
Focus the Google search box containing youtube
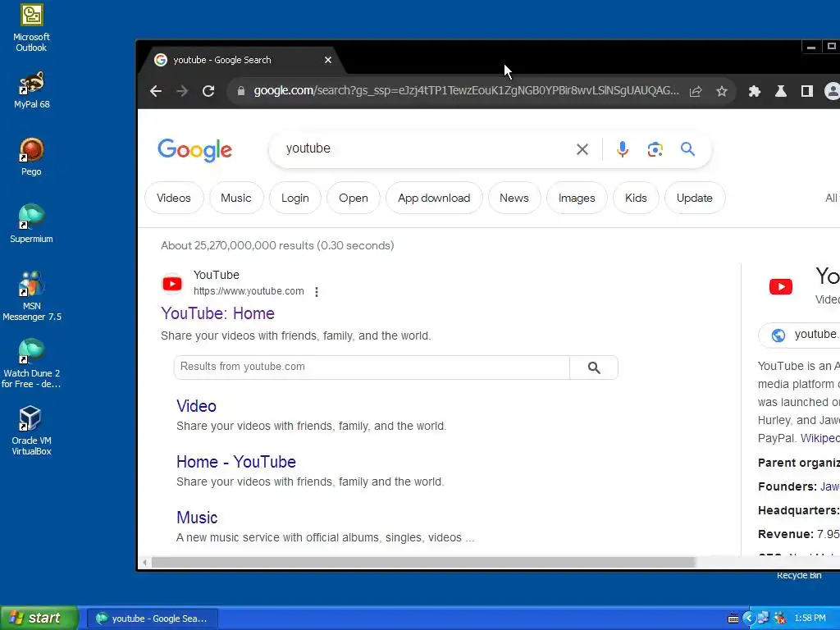(423, 149)
